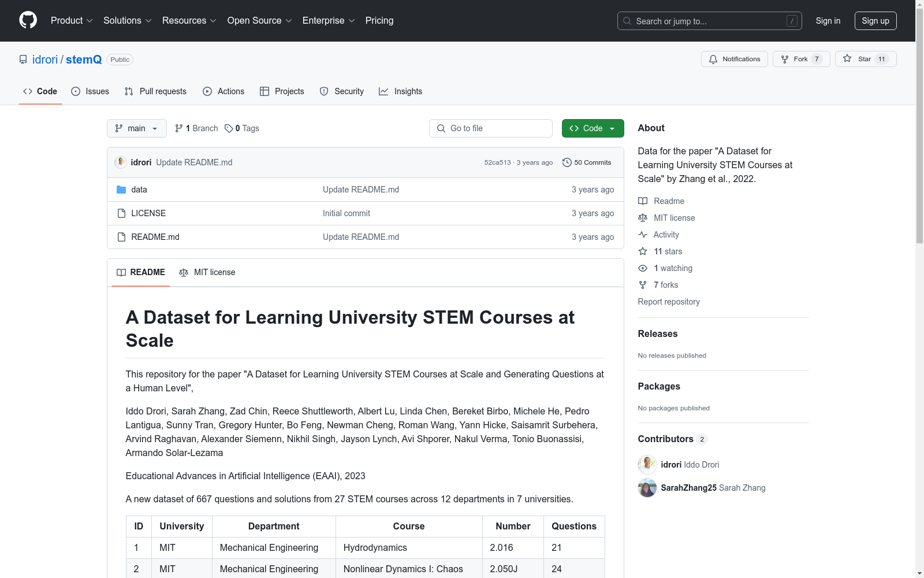
Task: Click Report repository link
Action: (669, 302)
